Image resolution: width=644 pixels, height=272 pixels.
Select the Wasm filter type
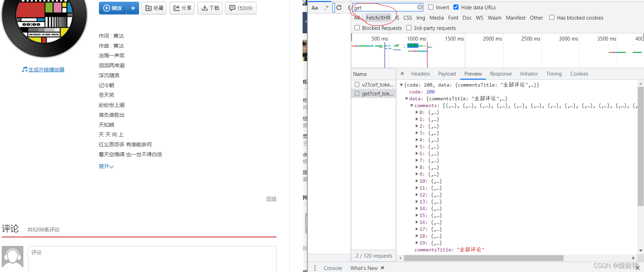pos(495,18)
